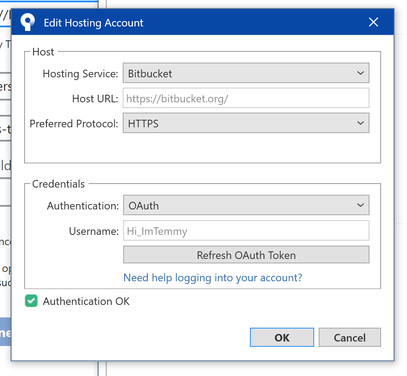Viewport: 407px width, 376px height.
Task: Open the Hosting Service dropdown
Action: pyautogui.click(x=246, y=73)
